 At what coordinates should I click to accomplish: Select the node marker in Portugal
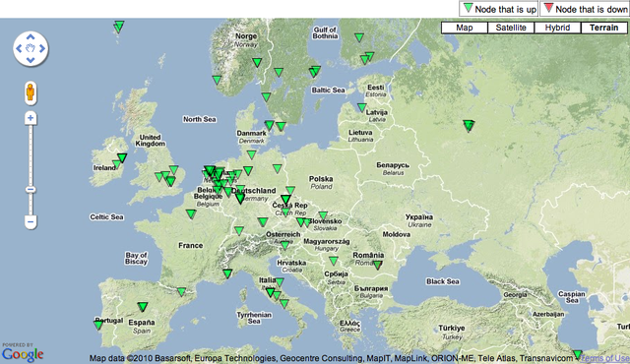(x=98, y=325)
